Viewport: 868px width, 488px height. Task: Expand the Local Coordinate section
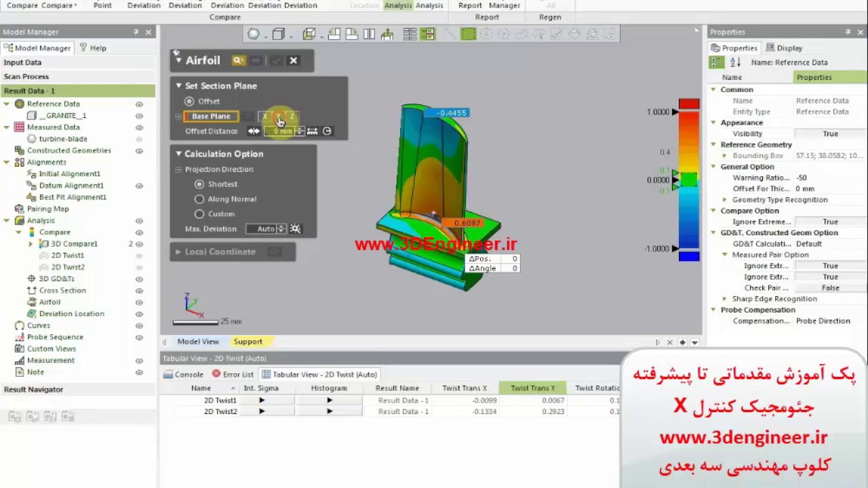point(178,252)
